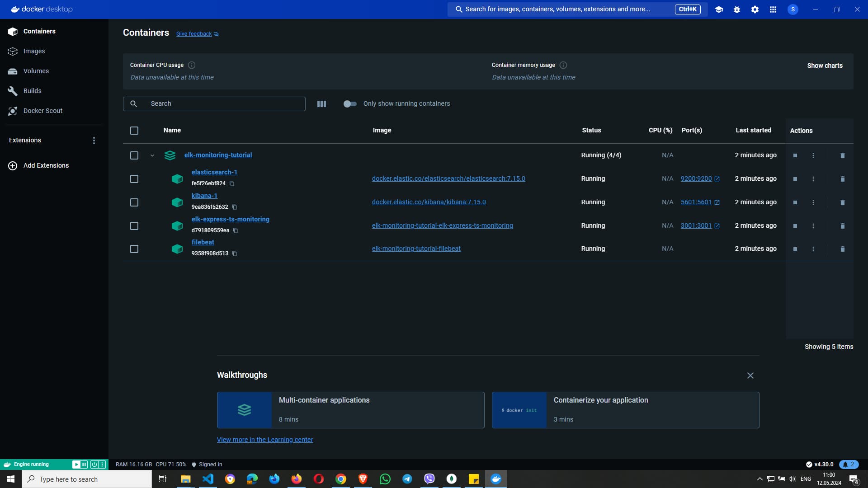
Task: Click Show charts for container stats
Action: [825, 65]
